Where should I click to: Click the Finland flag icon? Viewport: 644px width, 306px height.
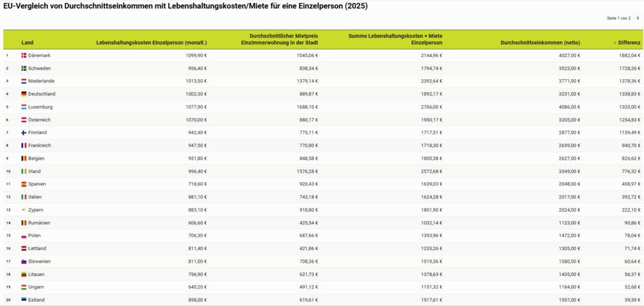click(x=24, y=133)
